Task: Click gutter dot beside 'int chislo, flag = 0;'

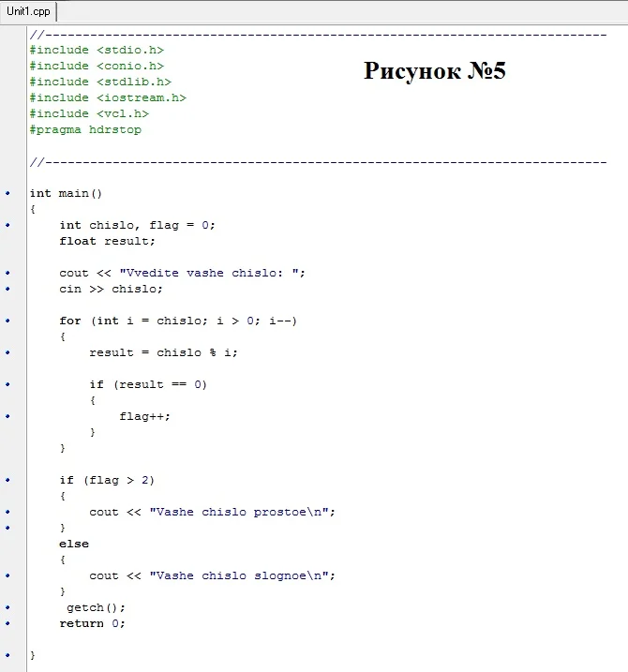Action: click(7, 225)
